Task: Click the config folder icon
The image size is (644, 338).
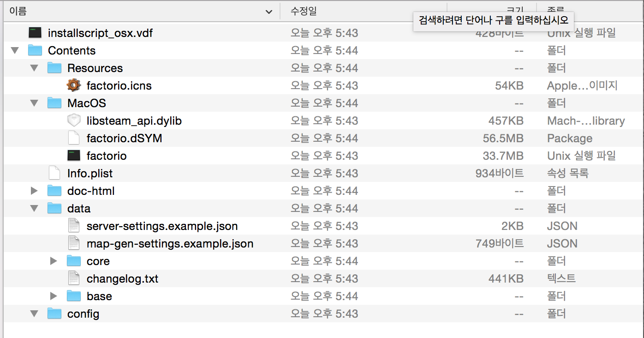Action: (54, 314)
